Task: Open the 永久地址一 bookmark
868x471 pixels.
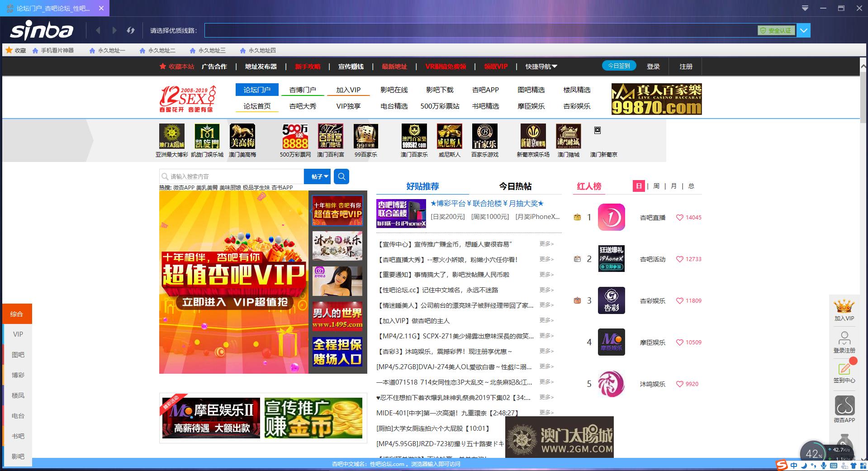Action: [107, 50]
